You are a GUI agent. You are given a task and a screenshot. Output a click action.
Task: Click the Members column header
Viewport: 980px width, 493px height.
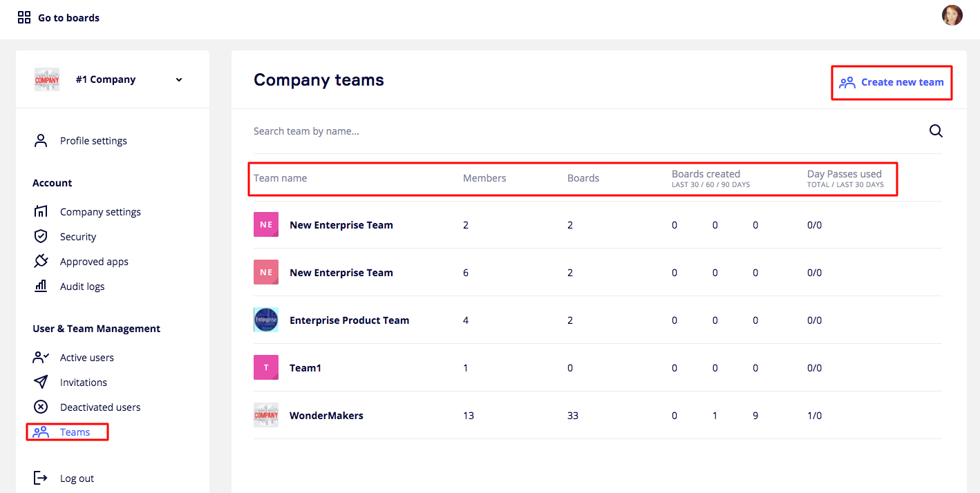coord(484,178)
